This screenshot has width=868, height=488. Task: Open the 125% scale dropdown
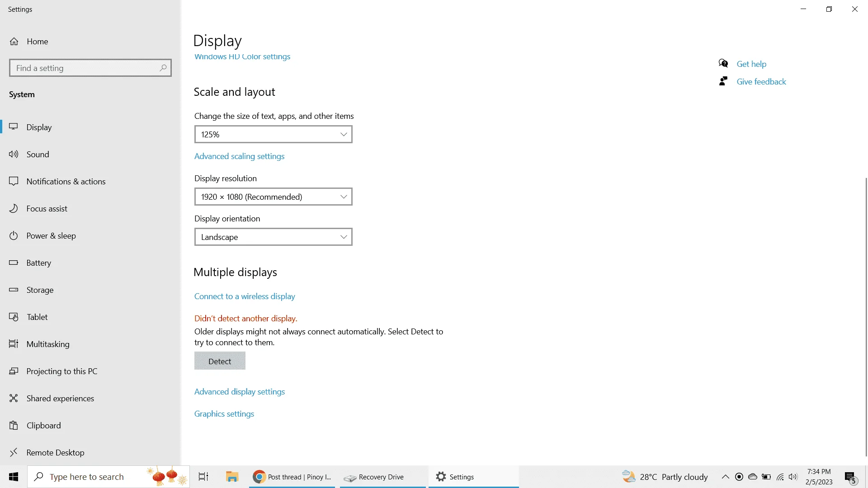click(273, 134)
